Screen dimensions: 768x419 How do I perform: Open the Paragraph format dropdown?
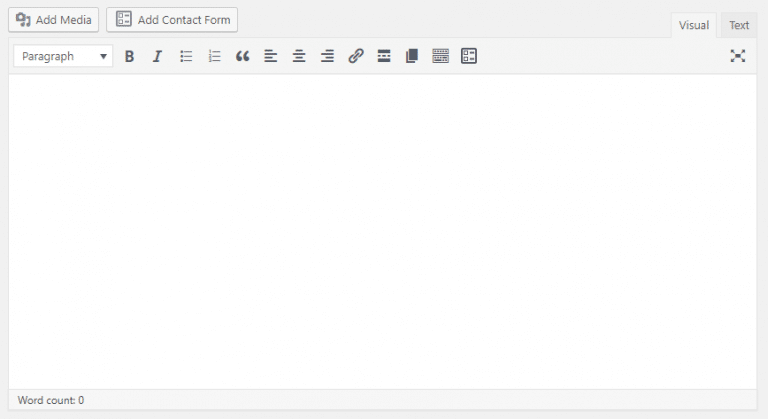(63, 57)
